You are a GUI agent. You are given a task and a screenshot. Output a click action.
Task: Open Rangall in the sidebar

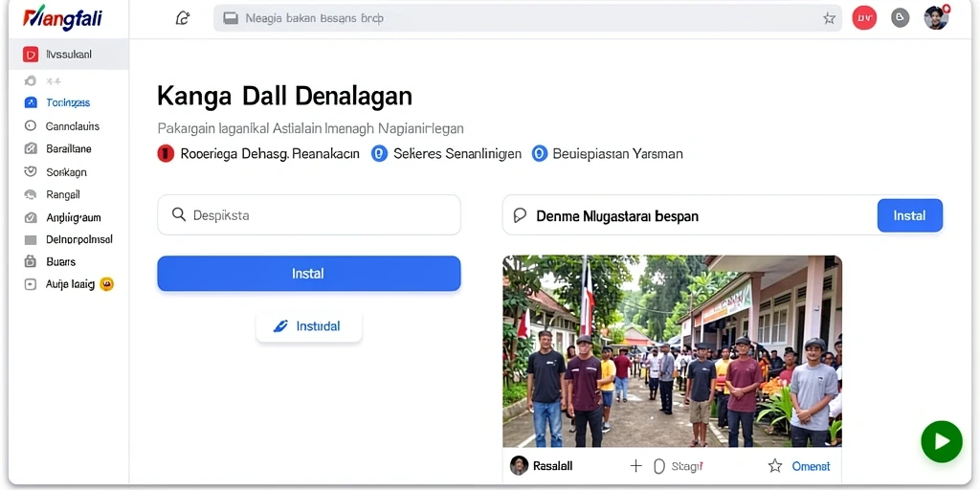tap(63, 194)
